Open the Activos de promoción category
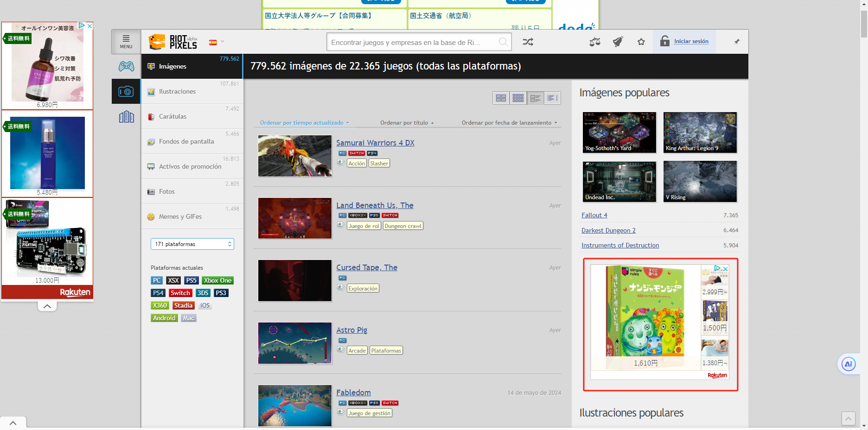 click(192, 166)
